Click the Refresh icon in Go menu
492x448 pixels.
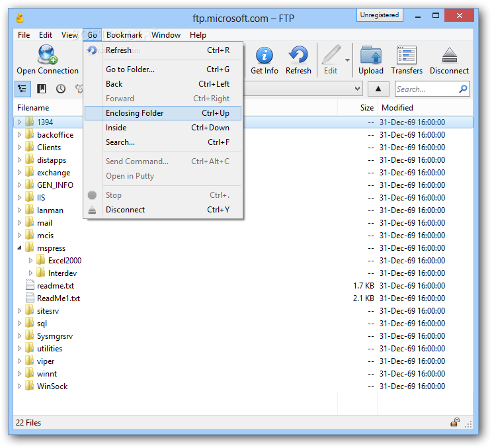(x=92, y=50)
